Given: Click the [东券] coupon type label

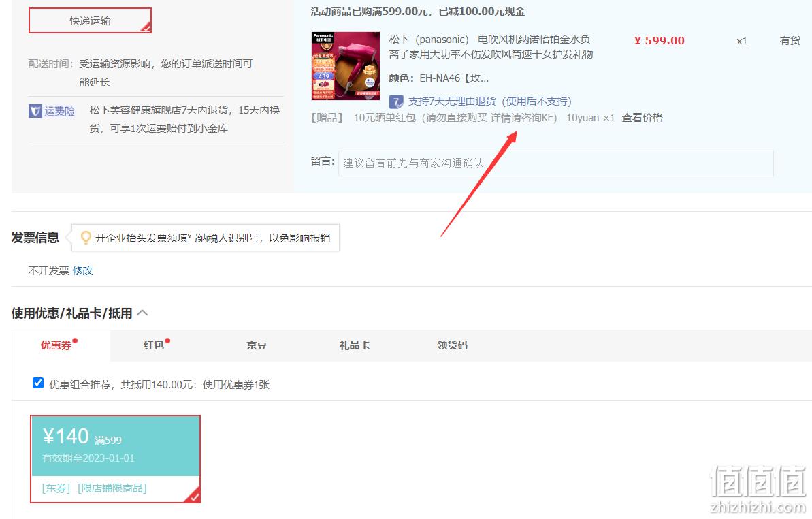Looking at the screenshot, I should [56, 488].
